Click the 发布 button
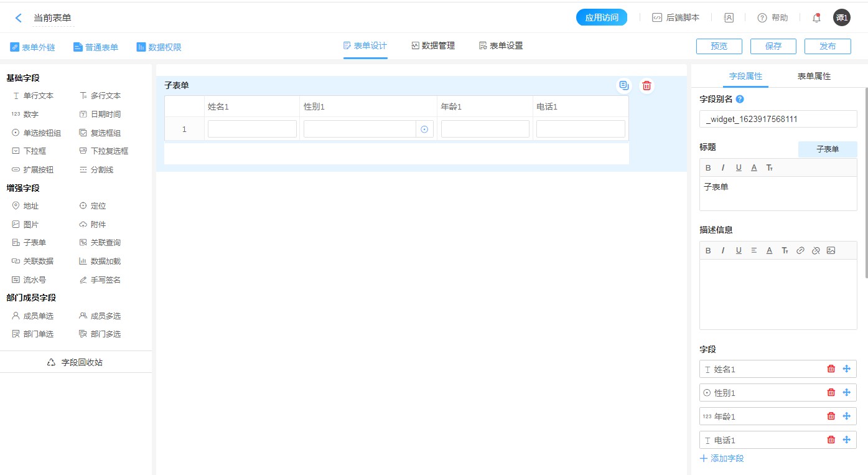Screen dimensions: 868x475 [827, 46]
